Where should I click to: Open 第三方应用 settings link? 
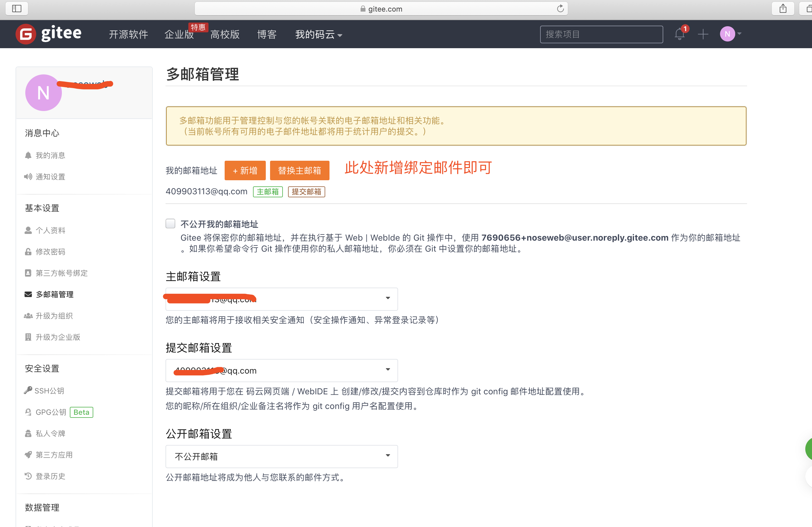click(x=54, y=455)
